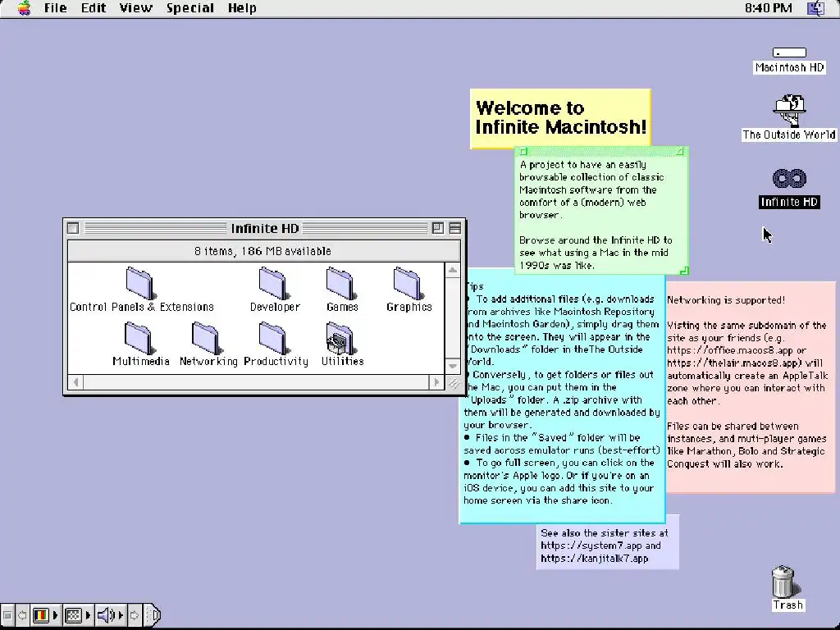This screenshot has width=840, height=630.
Task: Click the vertical scrollbar up arrow
Action: (x=453, y=270)
